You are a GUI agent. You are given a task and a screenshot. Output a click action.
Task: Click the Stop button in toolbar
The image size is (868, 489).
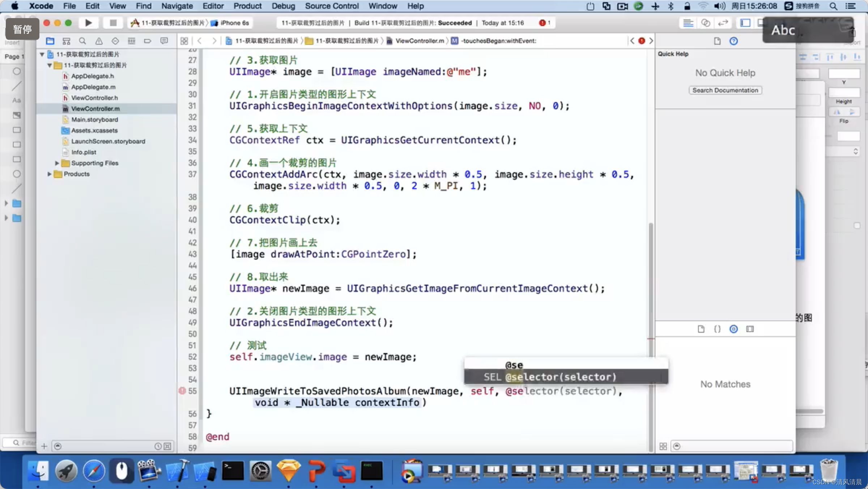(113, 23)
